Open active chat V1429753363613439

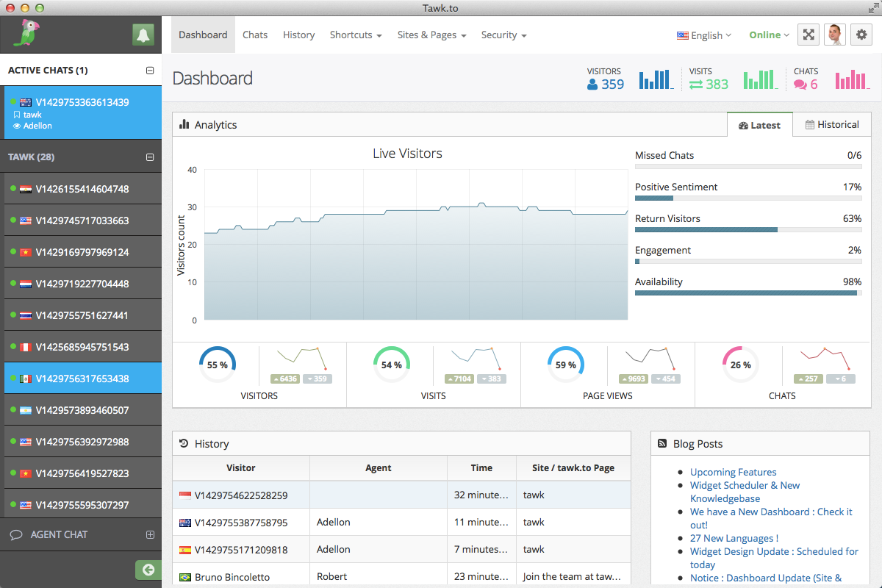point(81,112)
